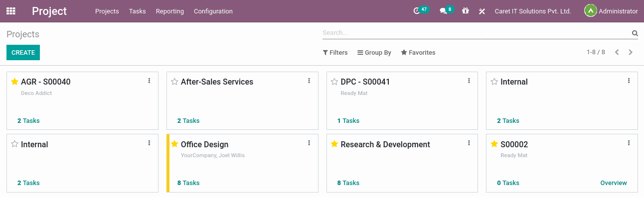Open 1 Tasks link on DPC - S00041
This screenshot has height=197, width=644.
pos(348,120)
